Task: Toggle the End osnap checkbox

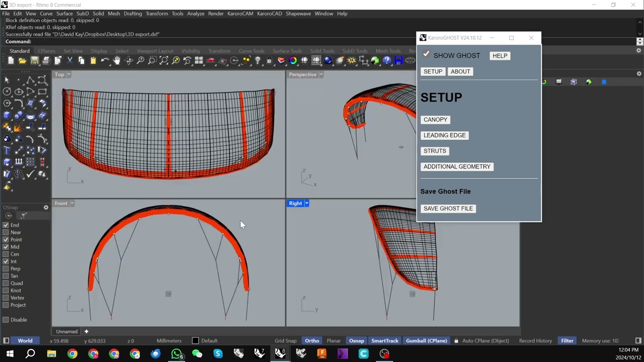Action: tap(6, 225)
